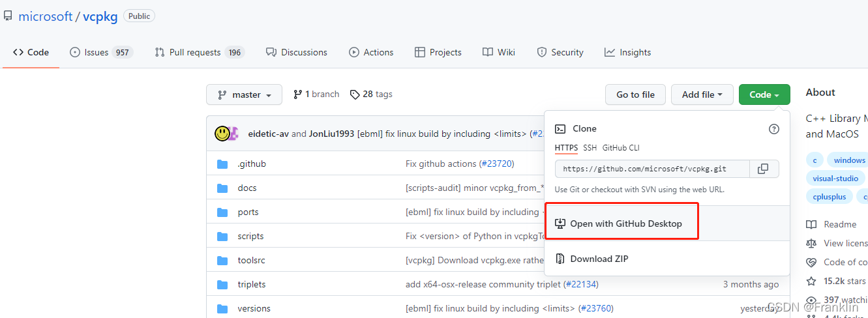This screenshot has width=868, height=318.
Task: Select the GitHub CLI clone tab
Action: pyautogui.click(x=621, y=148)
